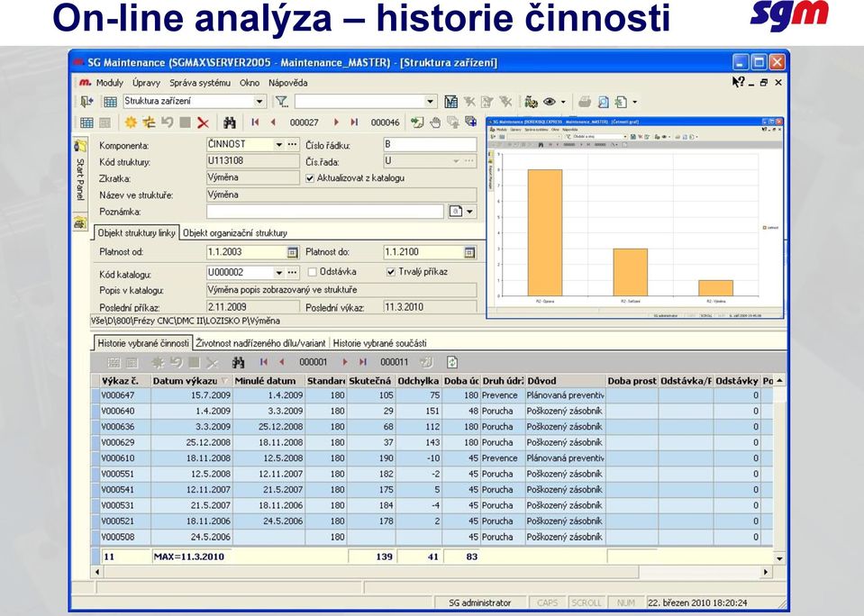Click the print preview magnifier icon

604,102
